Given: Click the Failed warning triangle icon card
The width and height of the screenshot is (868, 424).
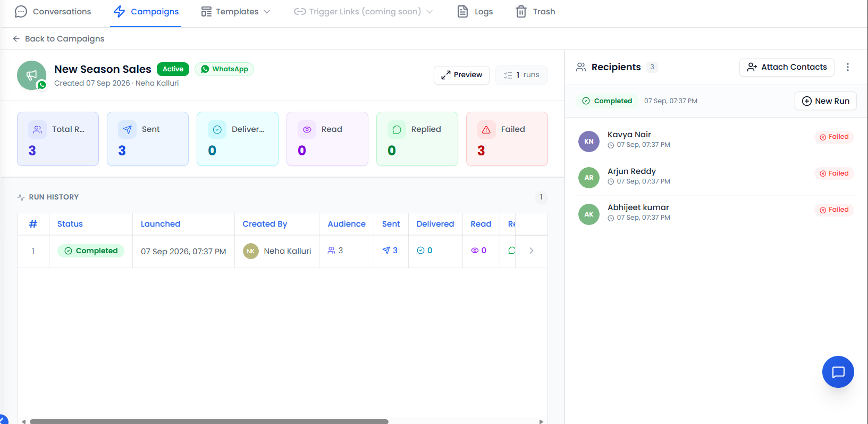Looking at the screenshot, I should point(507,139).
